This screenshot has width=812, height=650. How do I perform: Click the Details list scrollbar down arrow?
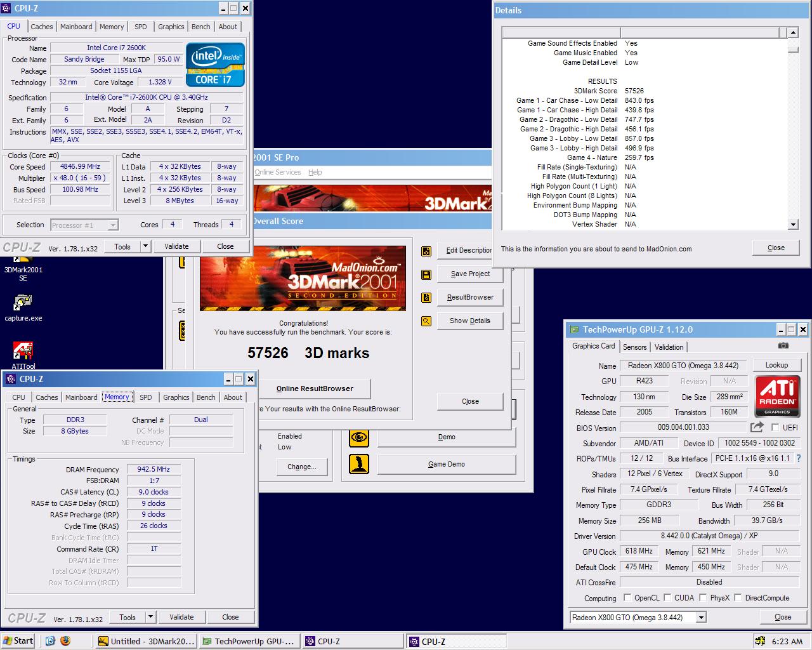[x=793, y=224]
